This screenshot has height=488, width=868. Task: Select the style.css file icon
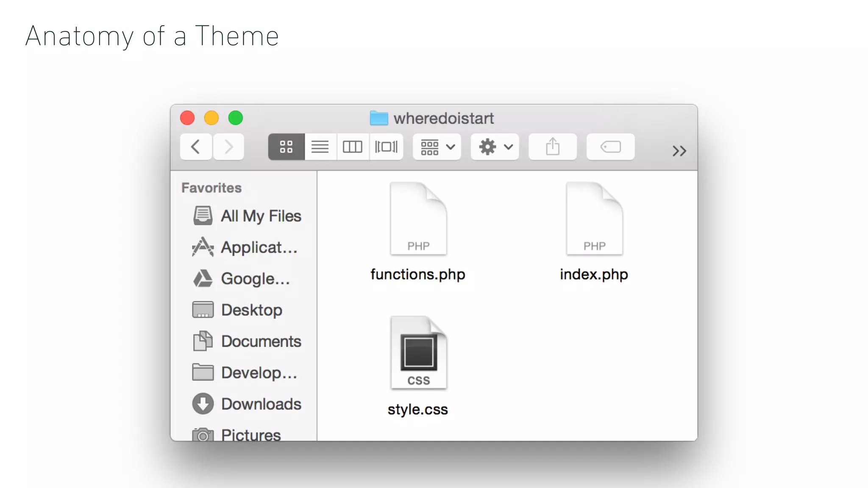[x=418, y=352]
